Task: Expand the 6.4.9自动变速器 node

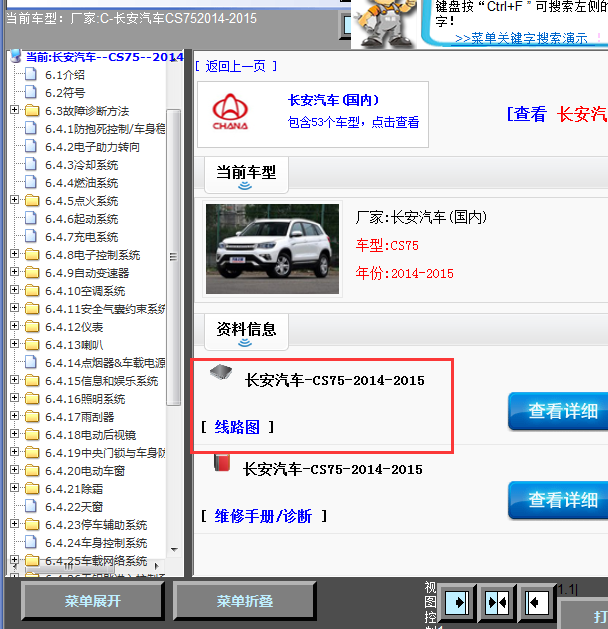Action: [x=14, y=272]
